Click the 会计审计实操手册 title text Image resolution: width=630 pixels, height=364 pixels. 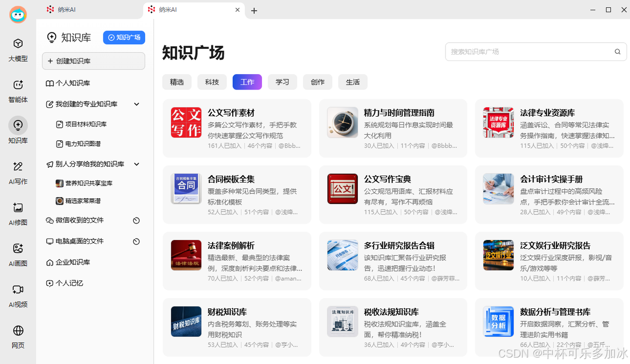coord(551,180)
